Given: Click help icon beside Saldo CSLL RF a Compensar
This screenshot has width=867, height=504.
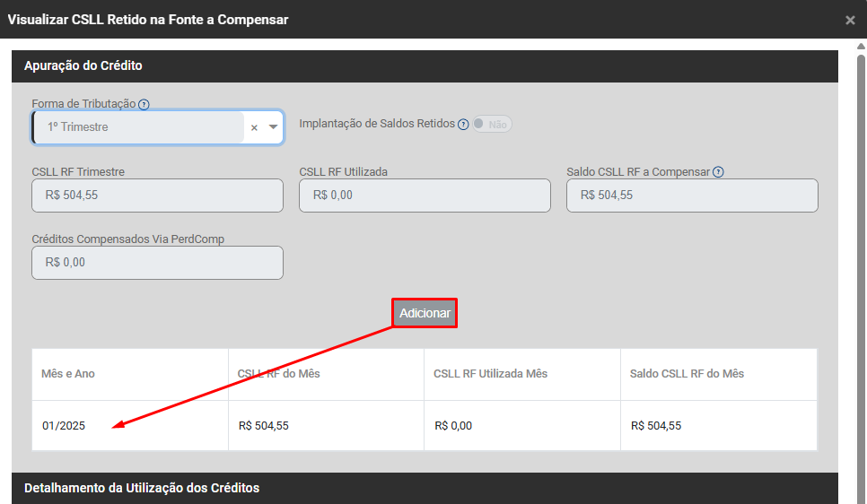Looking at the screenshot, I should pos(718,172).
